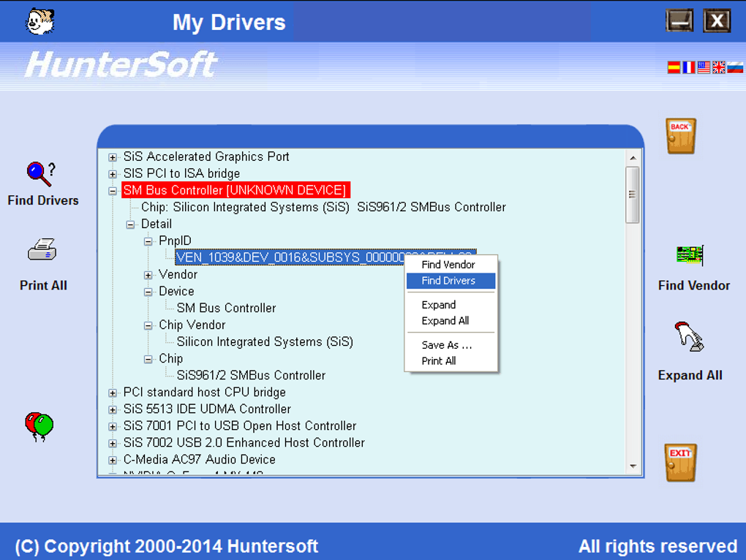Screen dimensions: 746x560
Task: Expand C-Media AC97 Audio Device node
Action: [113, 460]
